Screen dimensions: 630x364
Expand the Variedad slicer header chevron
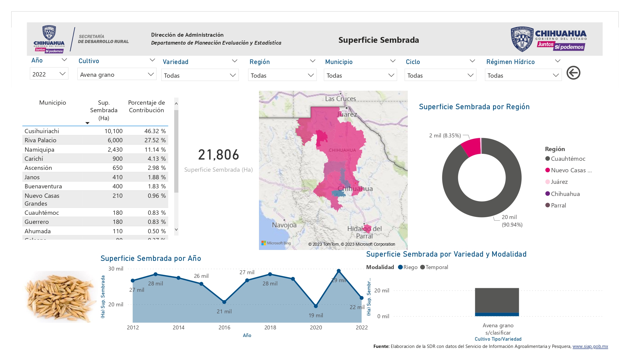pyautogui.click(x=234, y=61)
